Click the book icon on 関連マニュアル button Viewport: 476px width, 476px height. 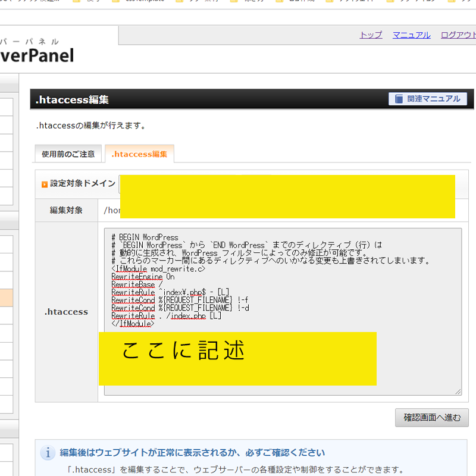(x=398, y=99)
